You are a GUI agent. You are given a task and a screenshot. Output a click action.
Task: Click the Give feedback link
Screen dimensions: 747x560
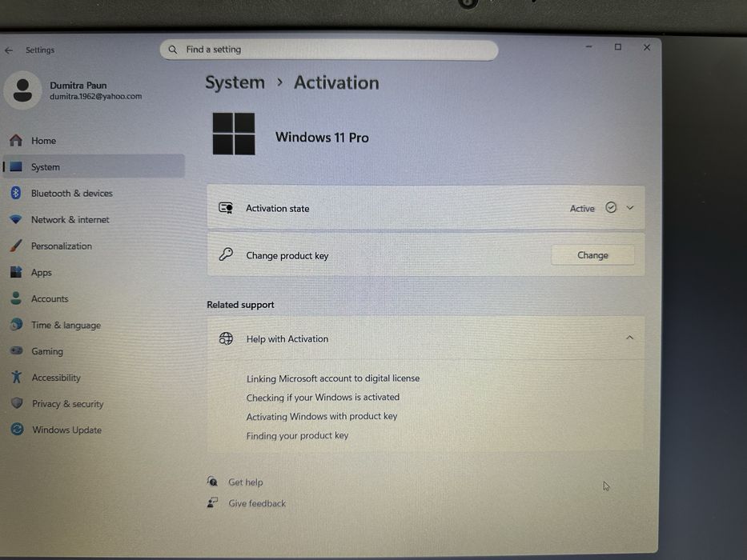[x=257, y=503]
